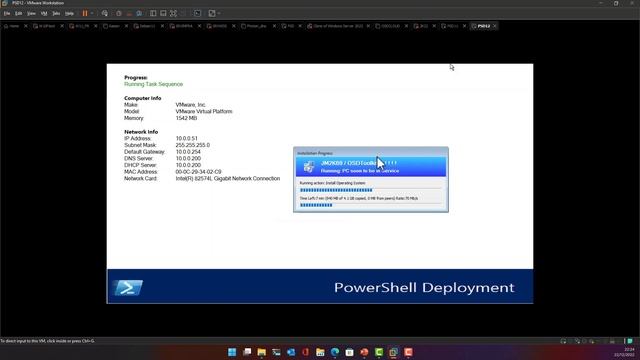
Task: Toggle the thumbnail bar view icon
Action: pyautogui.click(x=163, y=13)
